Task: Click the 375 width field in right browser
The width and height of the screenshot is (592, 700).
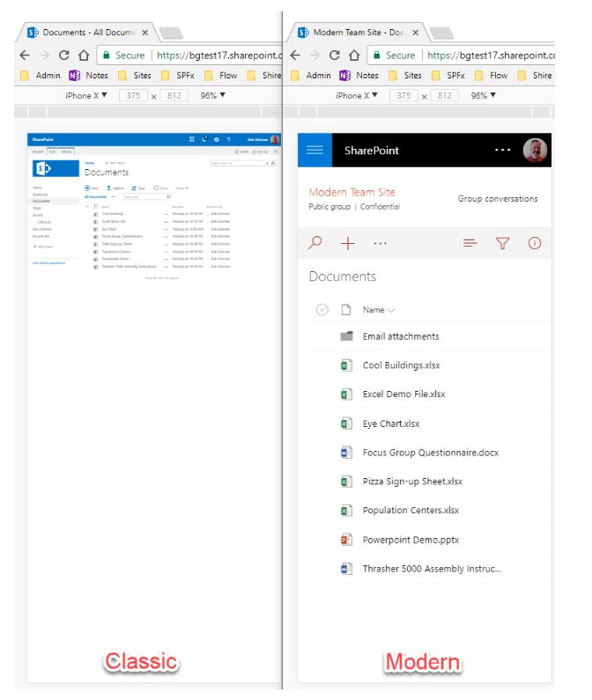Action: click(x=404, y=95)
